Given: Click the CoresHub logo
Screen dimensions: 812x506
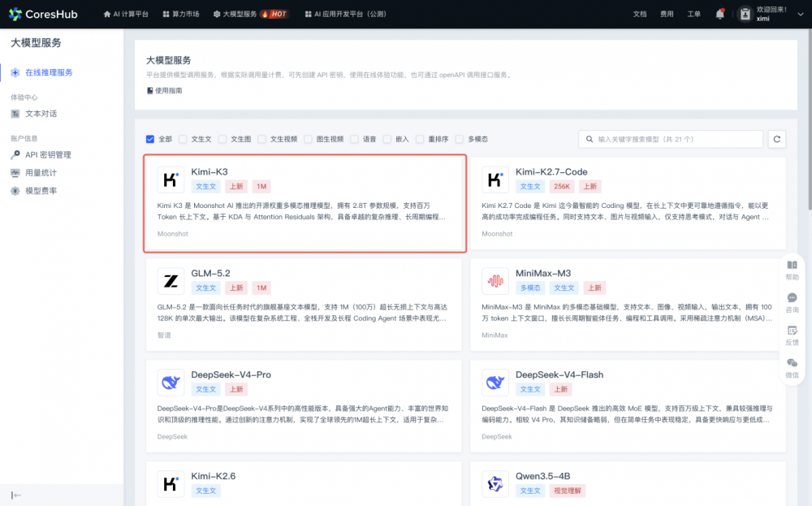Looking at the screenshot, I should point(43,14).
